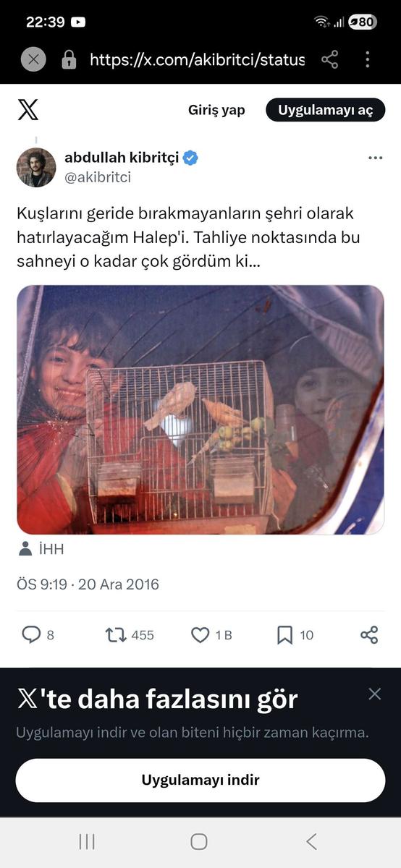Share the tweet via share icon
Image resolution: width=401 pixels, height=868 pixels.
(369, 635)
